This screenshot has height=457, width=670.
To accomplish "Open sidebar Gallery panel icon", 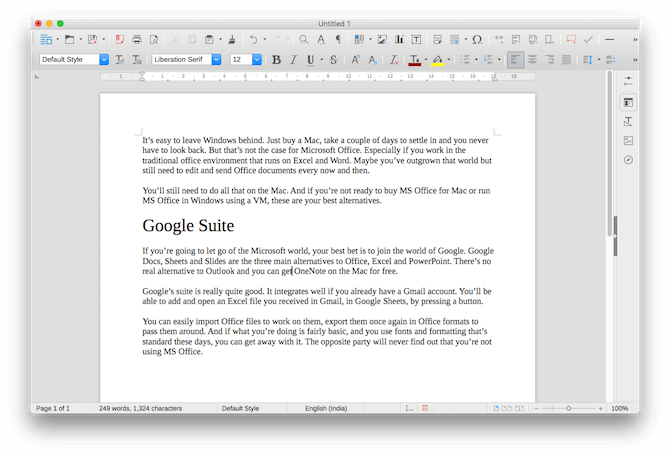I will 628,140.
